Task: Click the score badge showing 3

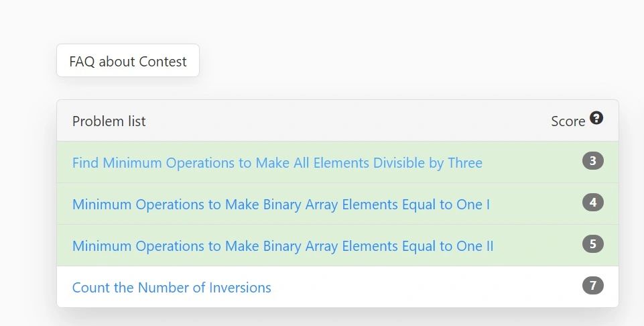Action: [592, 161]
